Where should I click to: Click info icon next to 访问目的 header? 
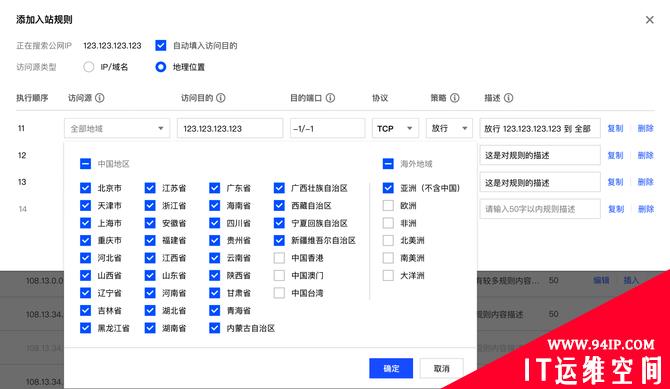(220, 98)
